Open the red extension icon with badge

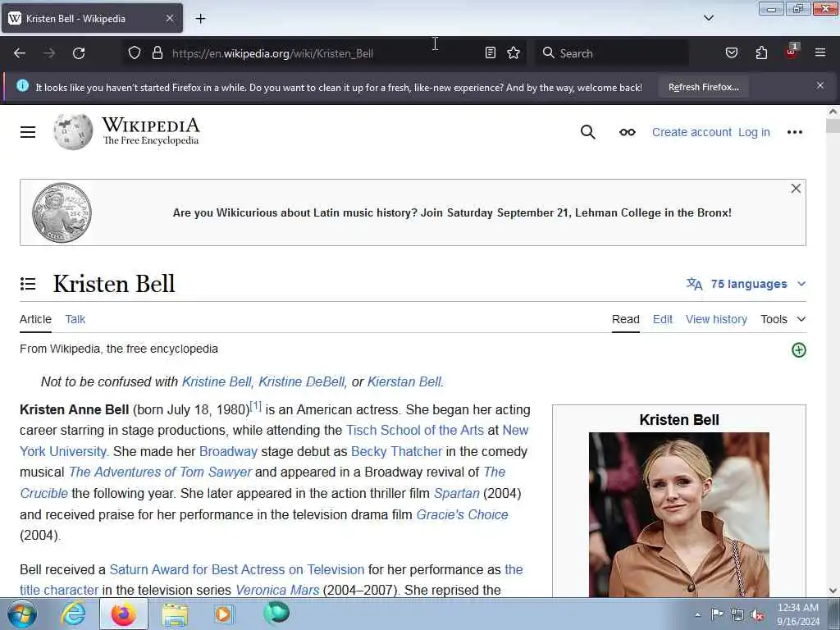792,52
